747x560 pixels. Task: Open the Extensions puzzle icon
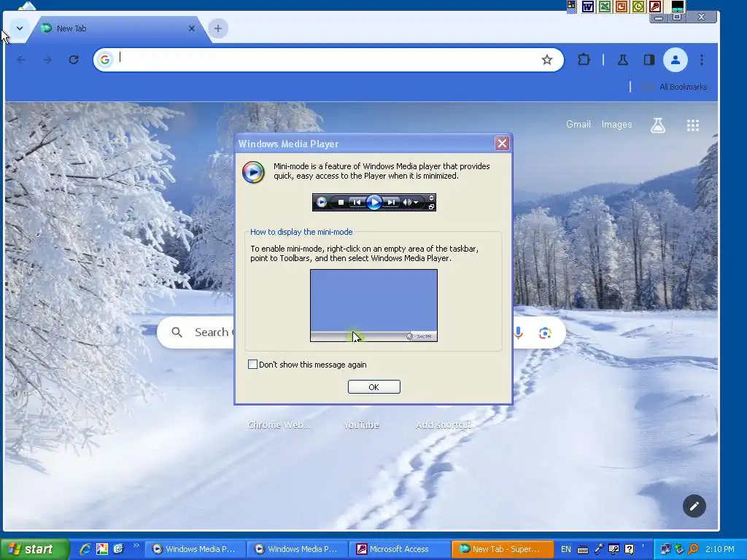584,60
